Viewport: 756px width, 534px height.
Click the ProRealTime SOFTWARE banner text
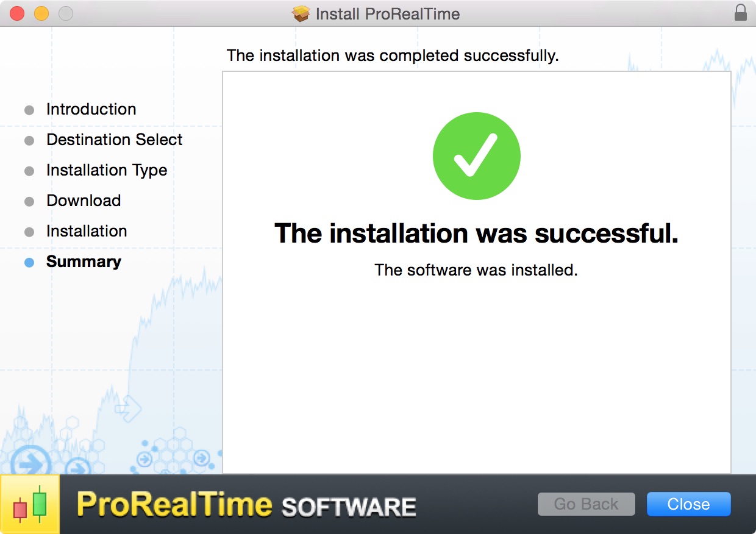pyautogui.click(x=246, y=506)
